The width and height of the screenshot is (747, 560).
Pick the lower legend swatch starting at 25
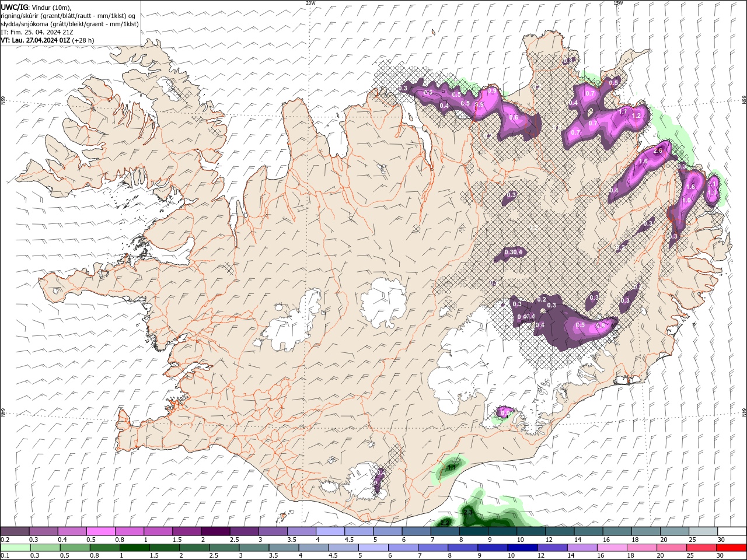700,548
